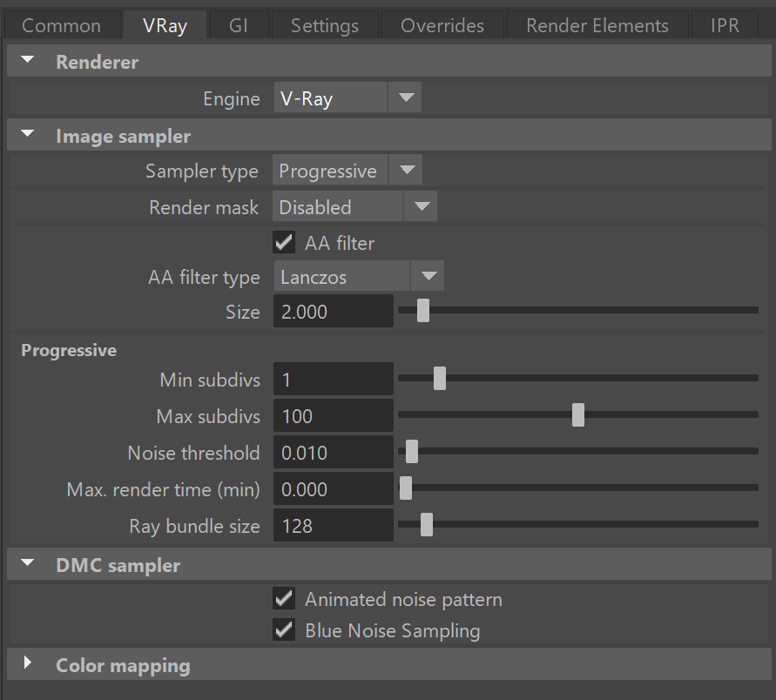Viewport: 776px width, 700px height.
Task: Click the Size value field
Action: [334, 311]
